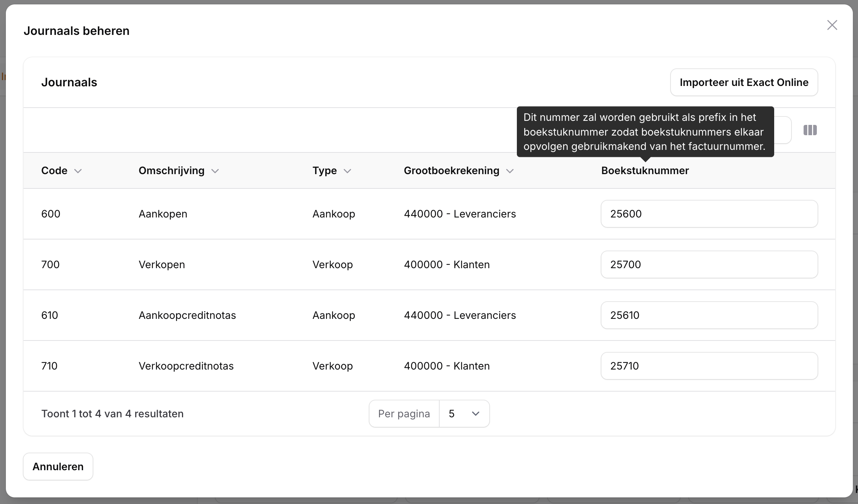Select the Verkoopcreditnotas journal row
The width and height of the screenshot is (858, 504).
tap(186, 366)
